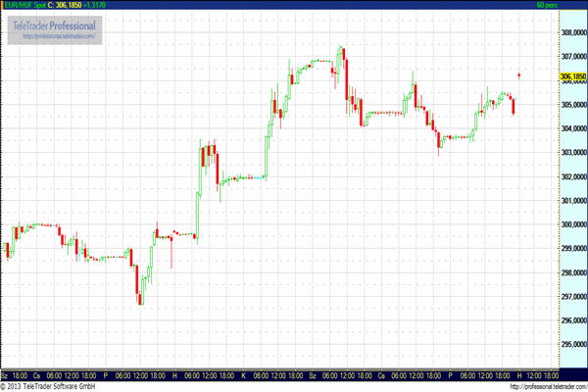
Task: Click the 303,0000 price axis label
Action: point(572,153)
